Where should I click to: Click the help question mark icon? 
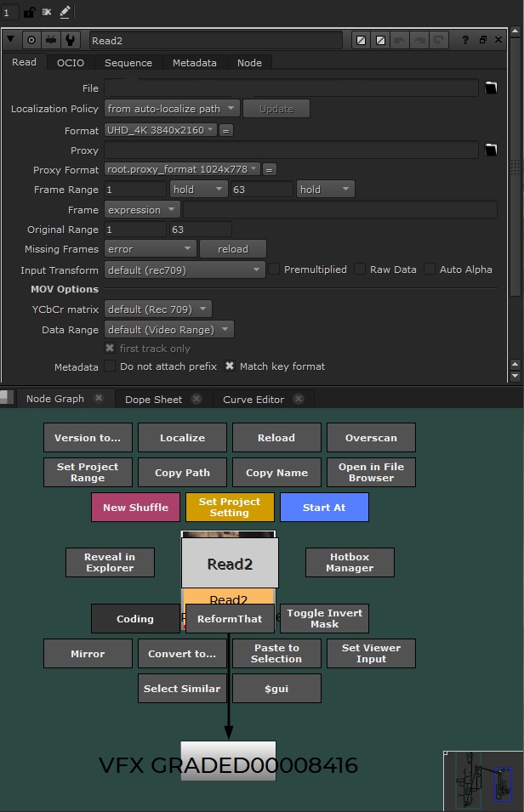pyautogui.click(x=464, y=40)
